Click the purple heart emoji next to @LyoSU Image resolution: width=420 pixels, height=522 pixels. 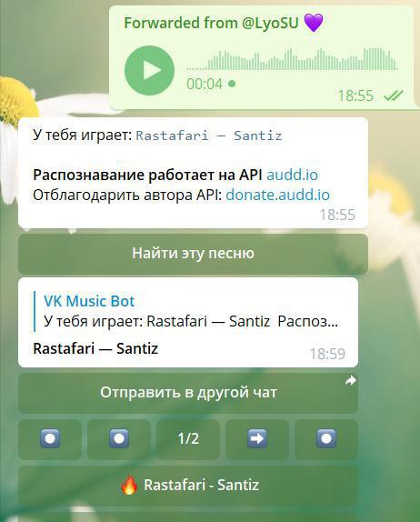313,23
